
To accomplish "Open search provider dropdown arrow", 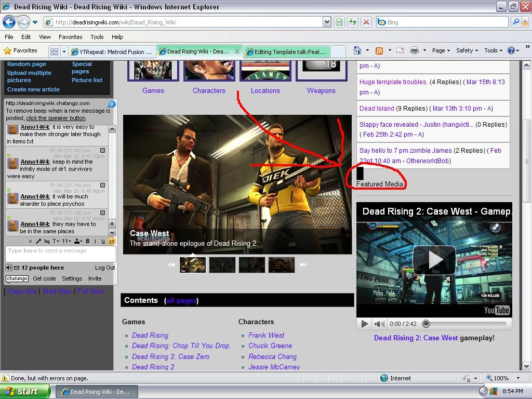I will [x=525, y=22].
